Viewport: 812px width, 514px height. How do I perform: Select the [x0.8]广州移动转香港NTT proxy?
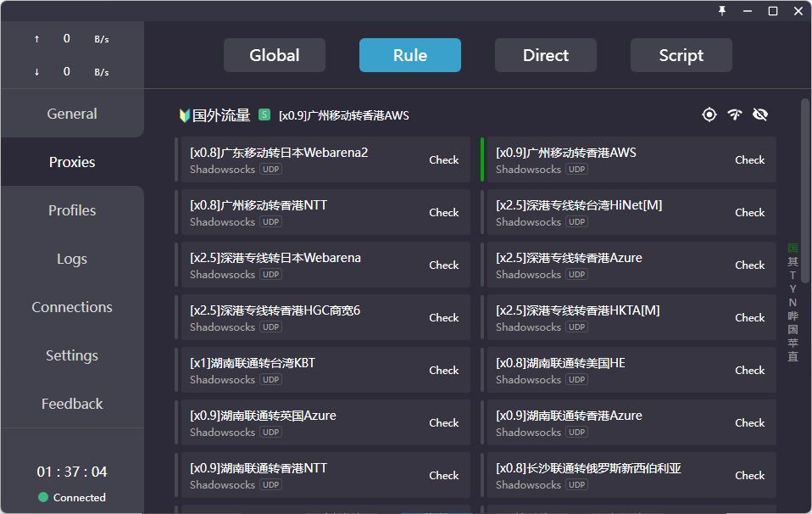tap(323, 212)
